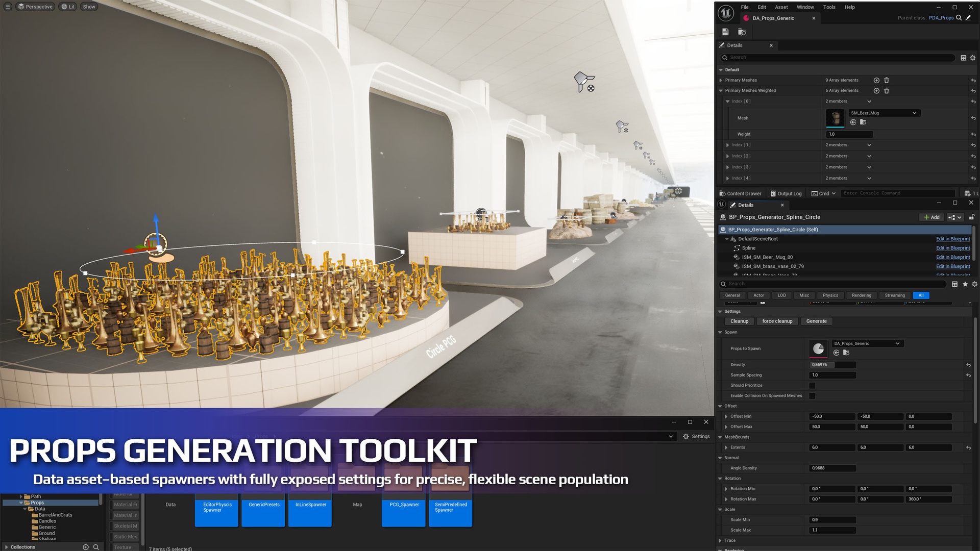Viewport: 980px width, 551px height.
Task: Toggle the Static Mesh filter
Action: [x=125, y=537]
